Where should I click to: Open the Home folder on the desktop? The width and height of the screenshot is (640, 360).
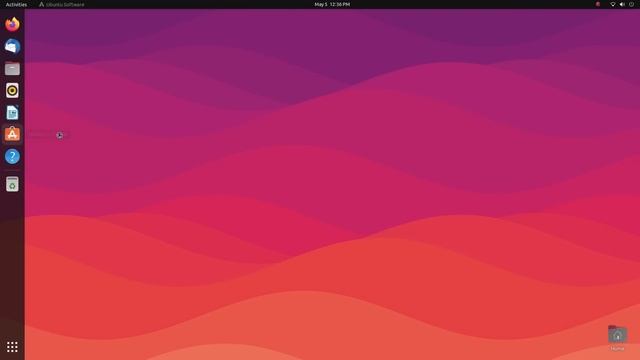coord(617,338)
